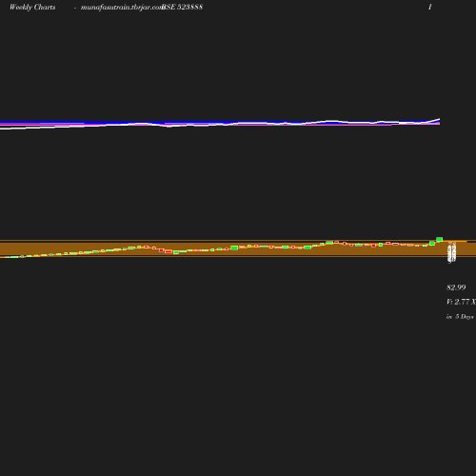Image resolution: width=476 pixels, height=476 pixels.
Task: Click the "Weekly Charts" title text
Action: pos(32,7)
